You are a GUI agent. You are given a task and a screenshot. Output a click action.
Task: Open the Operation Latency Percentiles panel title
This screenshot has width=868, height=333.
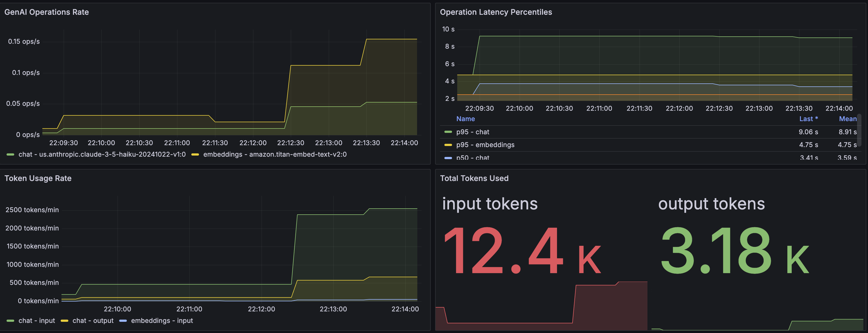coord(496,12)
